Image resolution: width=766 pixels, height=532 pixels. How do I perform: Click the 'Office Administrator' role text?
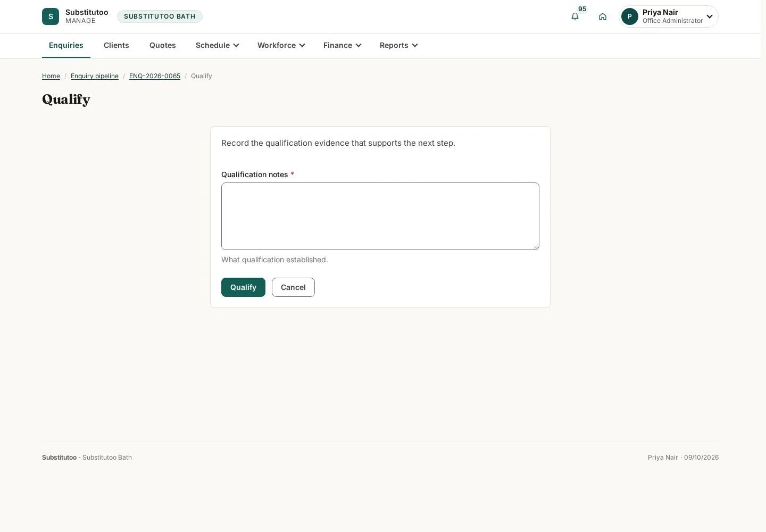672,21
